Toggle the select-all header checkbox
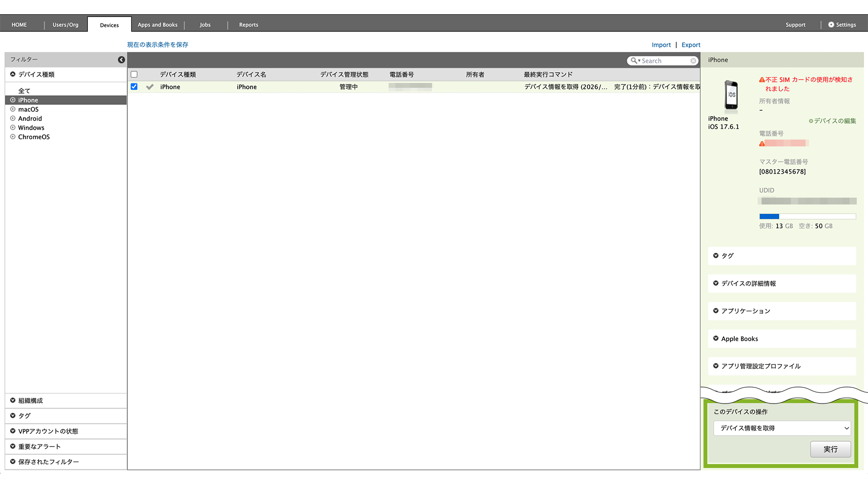The width and height of the screenshot is (868, 488). point(134,75)
